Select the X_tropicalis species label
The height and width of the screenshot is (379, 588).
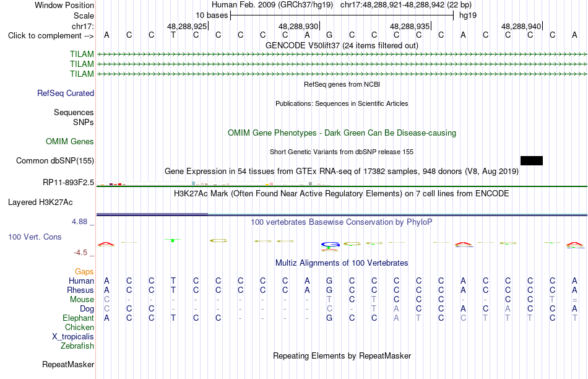point(73,337)
